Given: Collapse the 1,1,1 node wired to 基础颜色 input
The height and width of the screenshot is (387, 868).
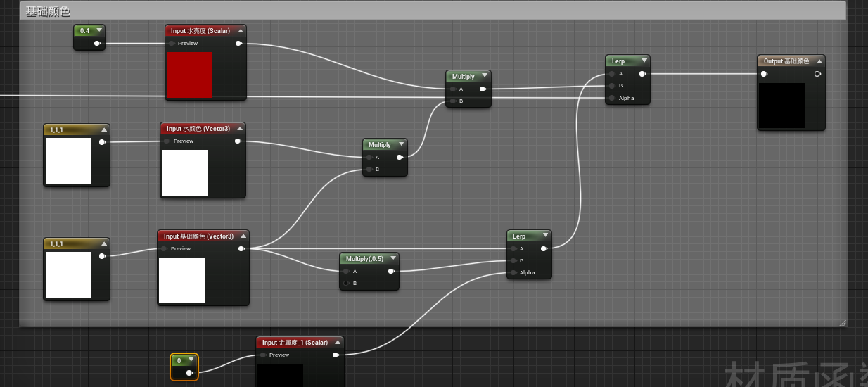Looking at the screenshot, I should pos(104,243).
